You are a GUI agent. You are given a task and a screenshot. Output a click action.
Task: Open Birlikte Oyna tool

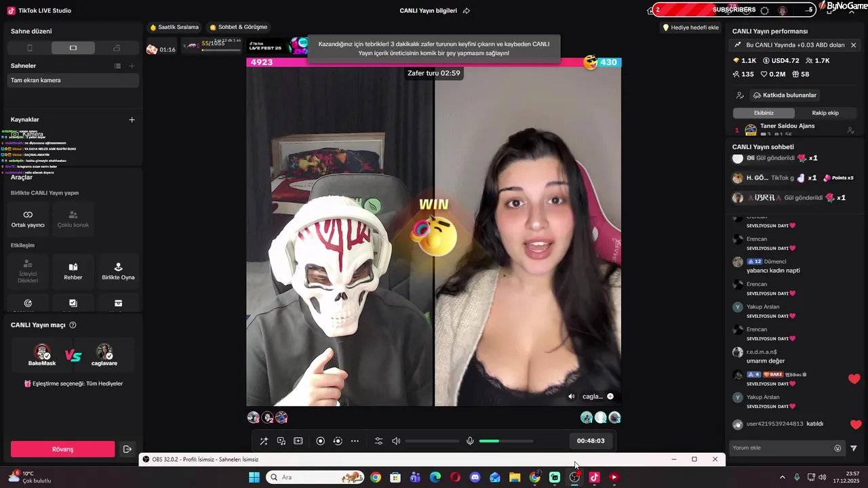click(x=118, y=272)
